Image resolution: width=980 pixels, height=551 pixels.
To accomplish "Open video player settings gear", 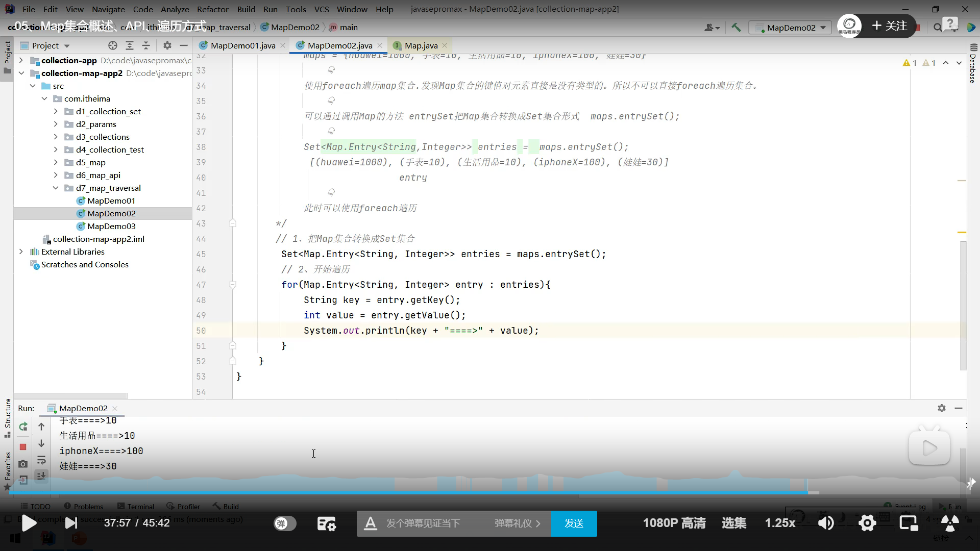I will click(x=867, y=523).
